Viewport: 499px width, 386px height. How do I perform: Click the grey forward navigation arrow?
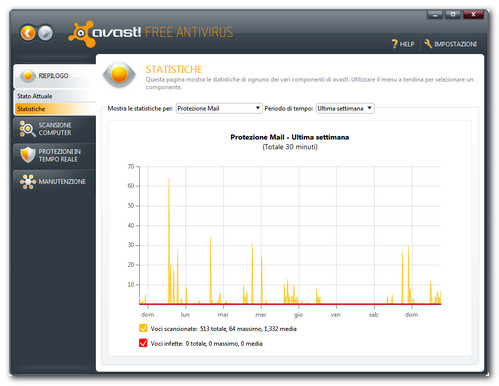click(45, 33)
